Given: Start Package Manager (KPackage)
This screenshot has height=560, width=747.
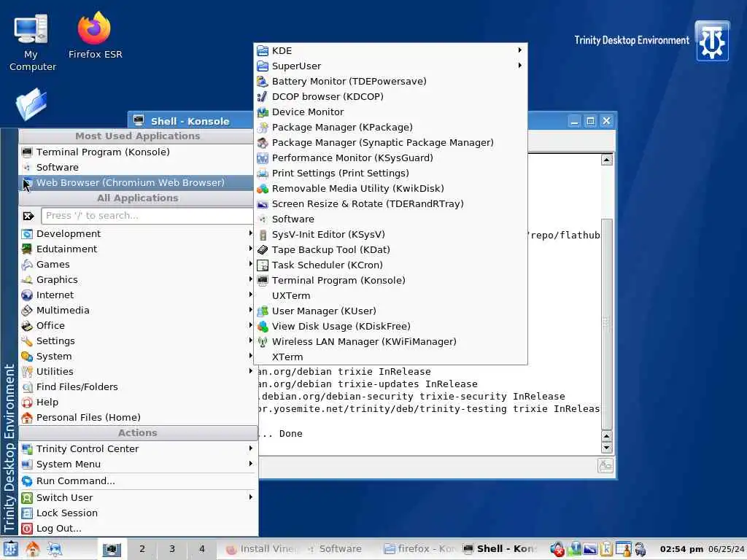Looking at the screenshot, I should pyautogui.click(x=390, y=127).
